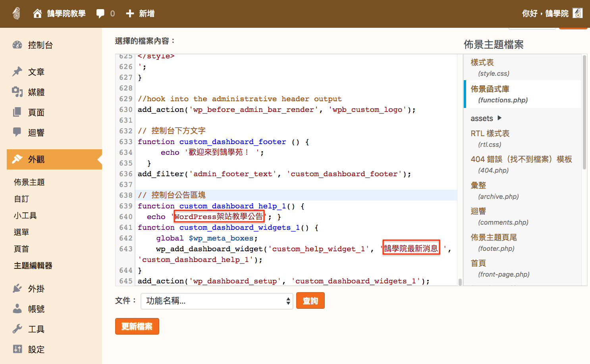The width and height of the screenshot is (590, 364).
Task: Click the 工具 wrench icon
Action: [x=17, y=329]
